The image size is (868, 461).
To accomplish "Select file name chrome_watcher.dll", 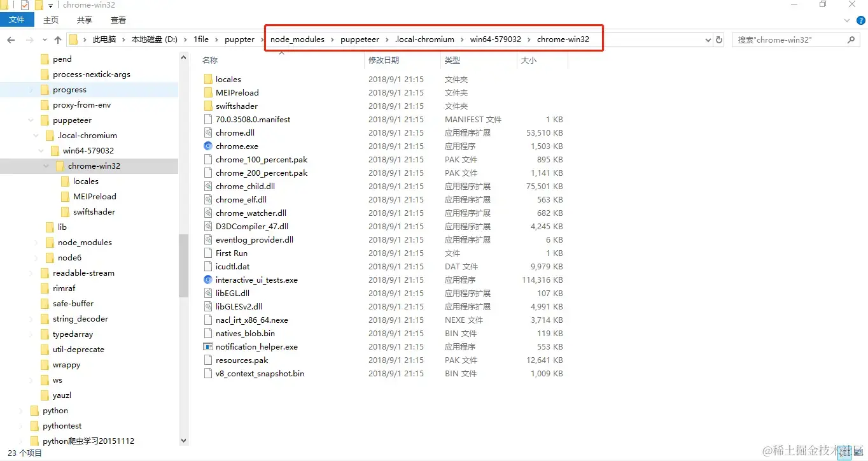I will (251, 213).
